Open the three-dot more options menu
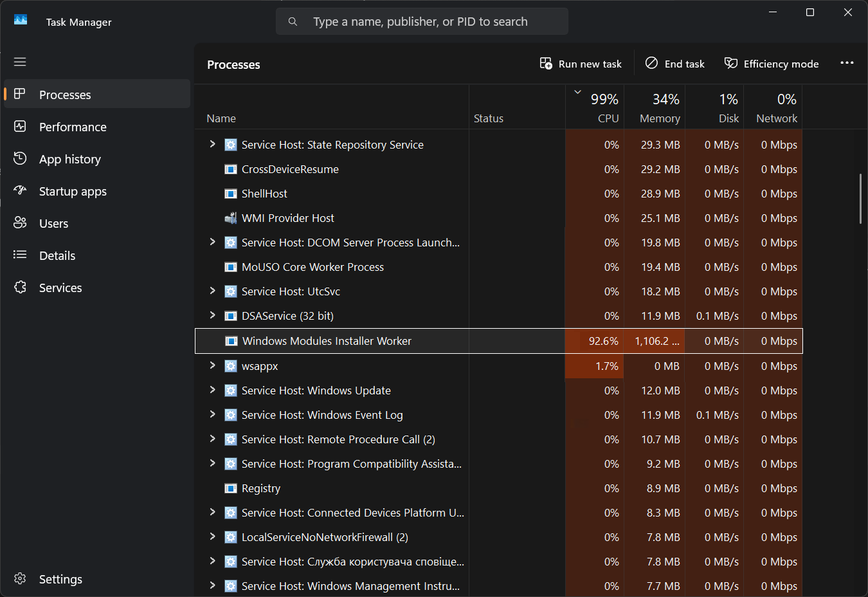 click(847, 63)
